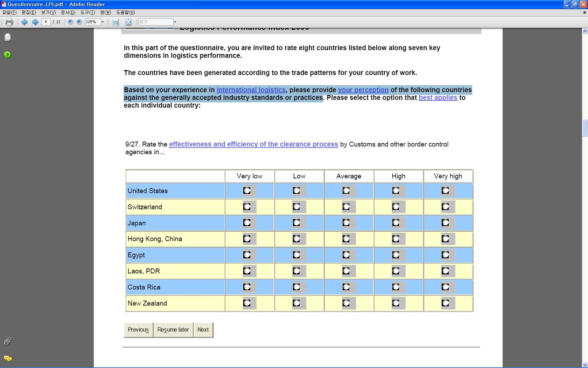The height and width of the screenshot is (368, 588).
Task: Select Very high for Hong Kong, China
Action: pyautogui.click(x=446, y=239)
